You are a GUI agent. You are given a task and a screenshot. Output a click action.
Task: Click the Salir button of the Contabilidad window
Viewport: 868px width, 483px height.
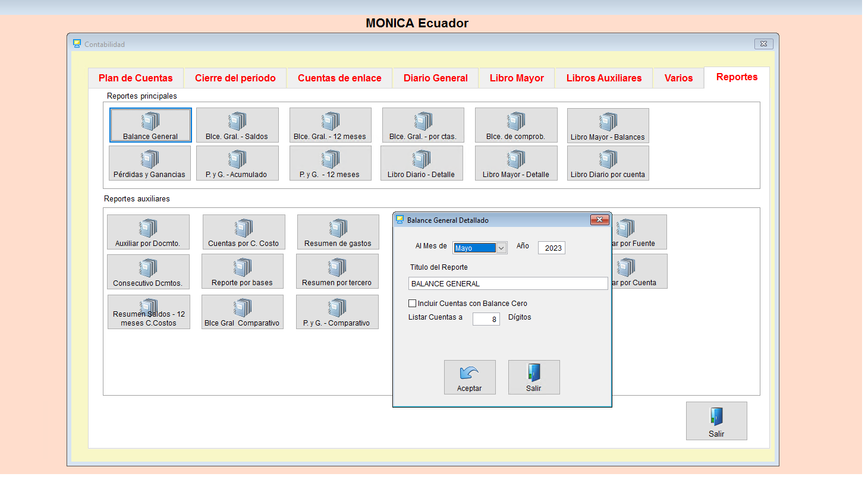716,421
